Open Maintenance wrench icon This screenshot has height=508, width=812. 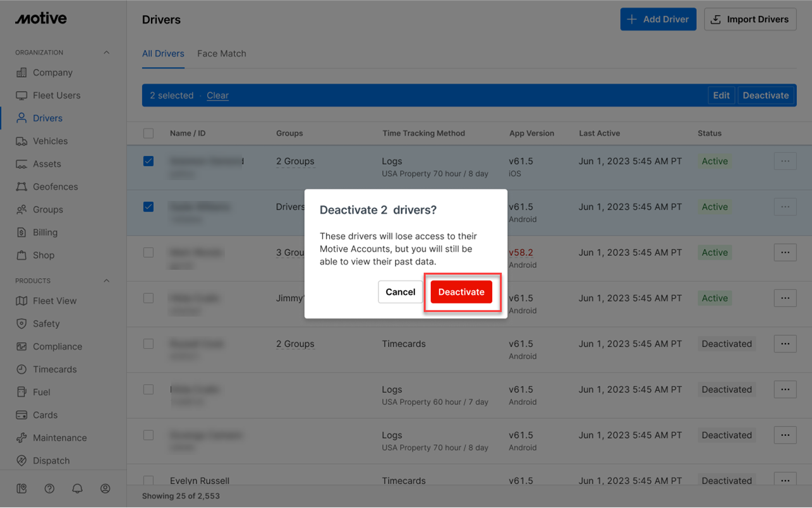(21, 438)
